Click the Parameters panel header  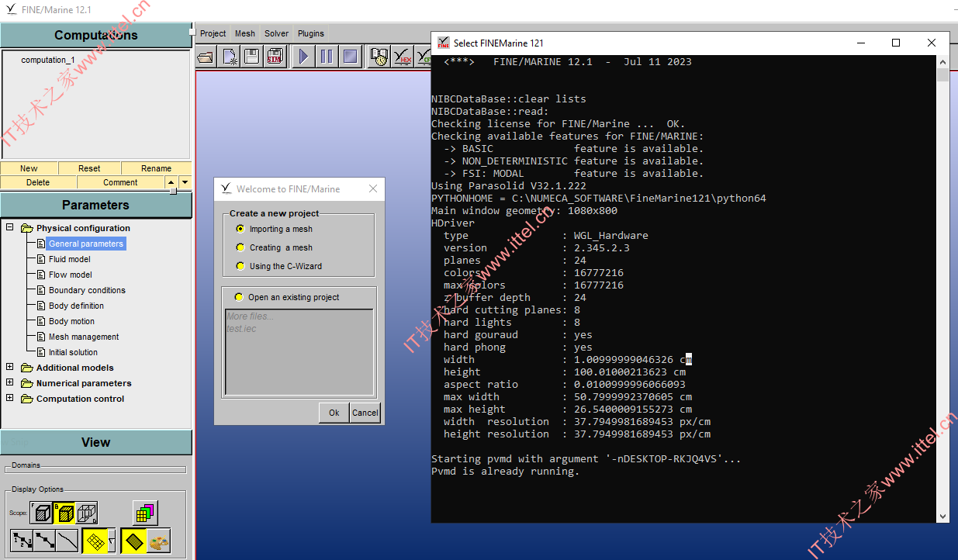96,205
